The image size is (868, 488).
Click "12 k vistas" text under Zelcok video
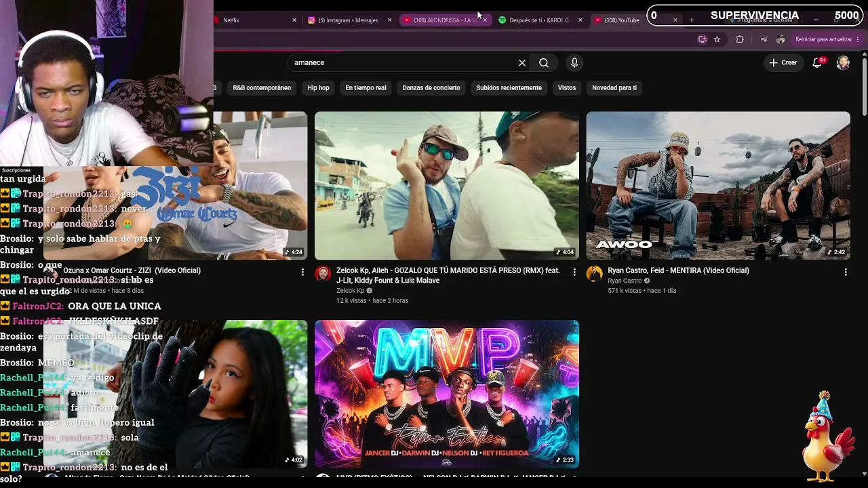351,301
